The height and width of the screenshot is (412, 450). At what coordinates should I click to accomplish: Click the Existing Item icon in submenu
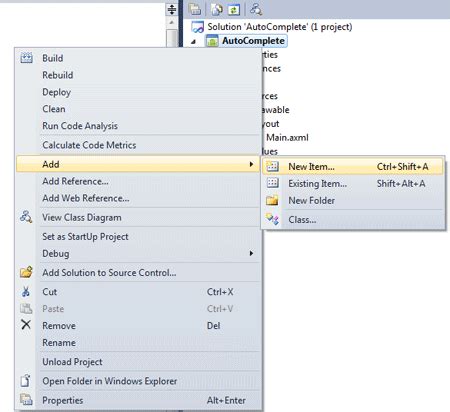point(273,183)
